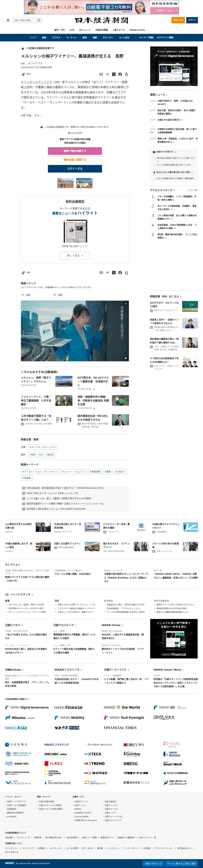Open Nihon Keizai Shimbun header logo
Viewport: 203px width, 868px height.
pyautogui.click(x=101, y=20)
